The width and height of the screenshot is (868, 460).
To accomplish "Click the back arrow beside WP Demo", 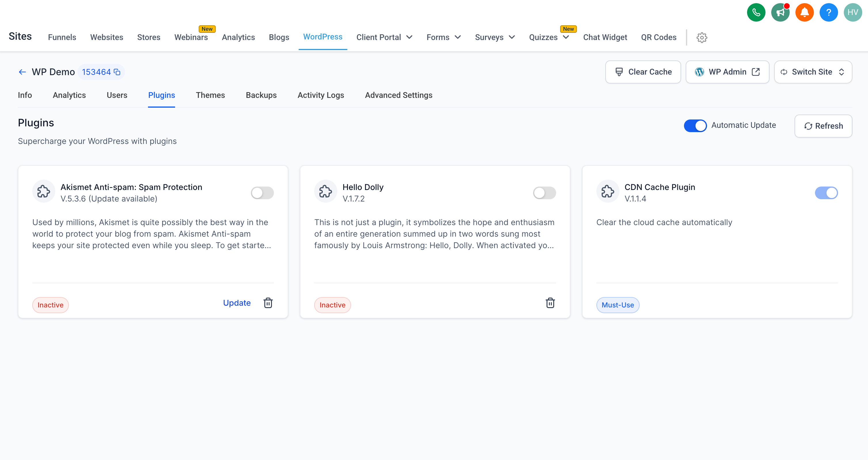I will click(22, 72).
